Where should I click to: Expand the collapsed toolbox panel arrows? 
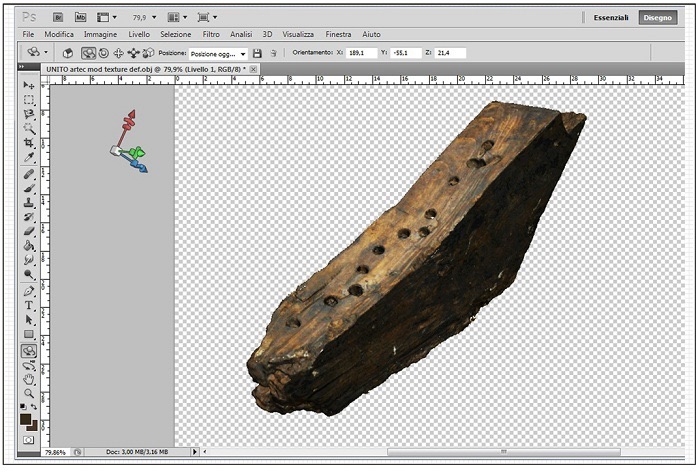pyautogui.click(x=21, y=66)
